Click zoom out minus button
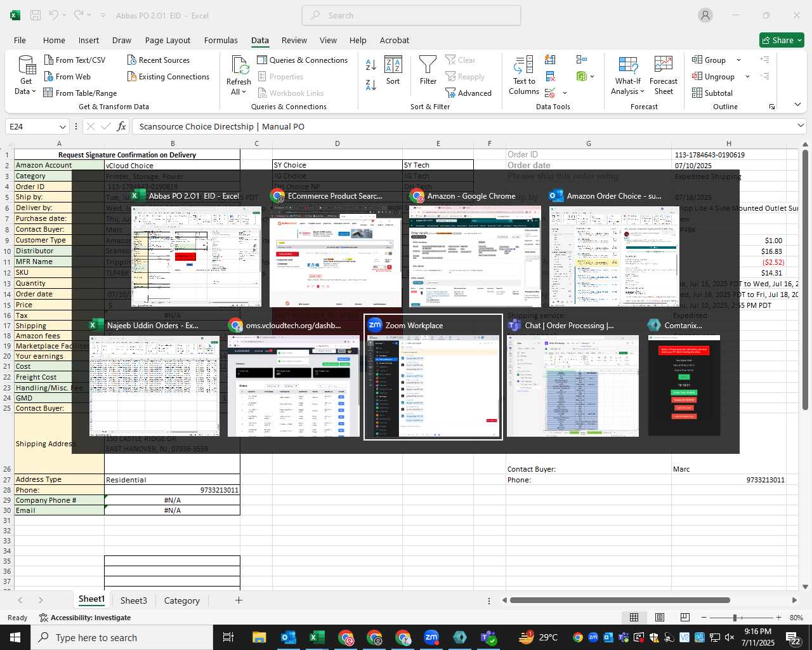The image size is (812, 650). pyautogui.click(x=704, y=618)
